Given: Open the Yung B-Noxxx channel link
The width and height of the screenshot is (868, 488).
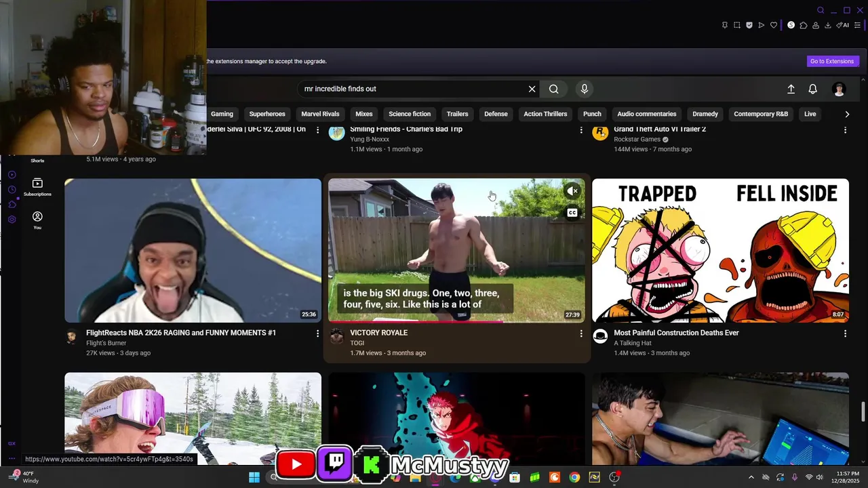Looking at the screenshot, I should (370, 139).
